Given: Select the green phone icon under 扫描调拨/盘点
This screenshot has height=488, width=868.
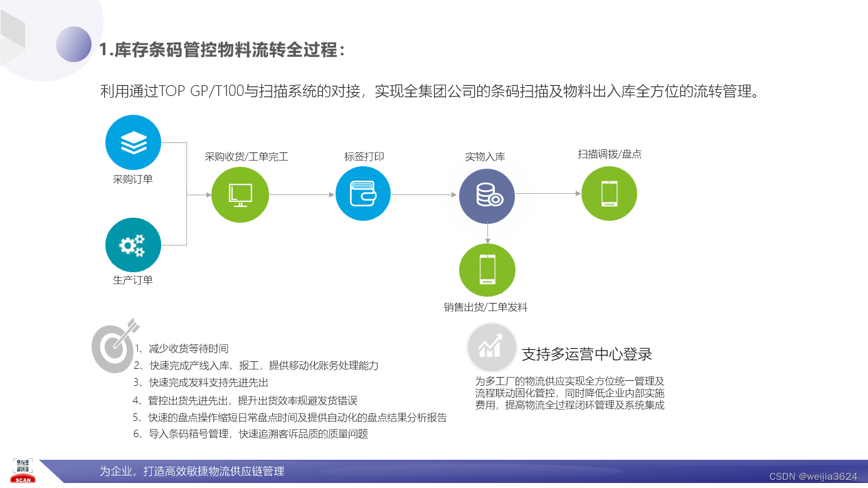Looking at the screenshot, I should pos(609,193).
